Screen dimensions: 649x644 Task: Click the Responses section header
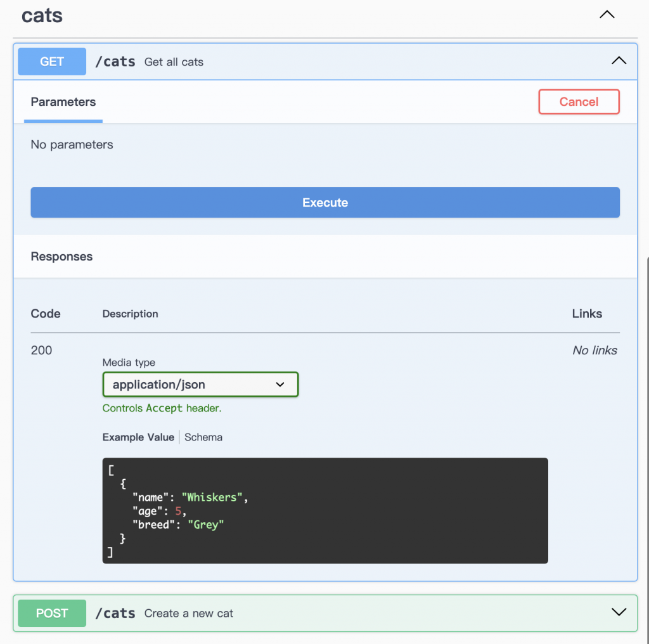[x=61, y=257]
